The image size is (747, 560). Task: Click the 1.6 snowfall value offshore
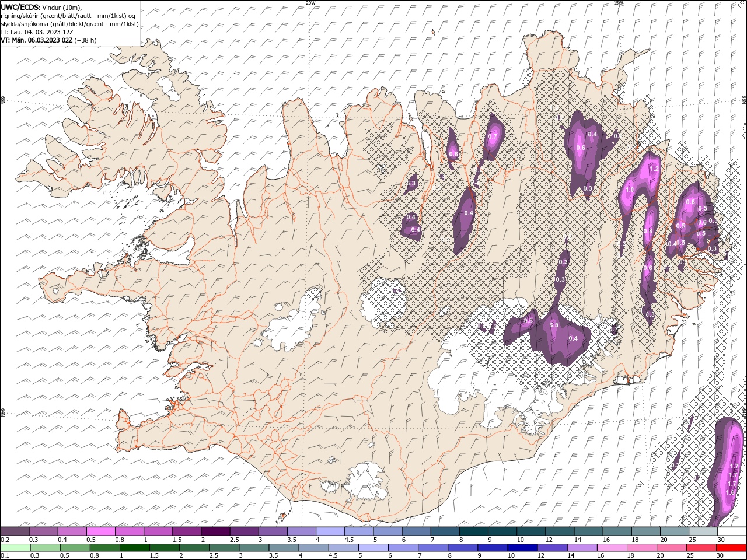(x=730, y=492)
